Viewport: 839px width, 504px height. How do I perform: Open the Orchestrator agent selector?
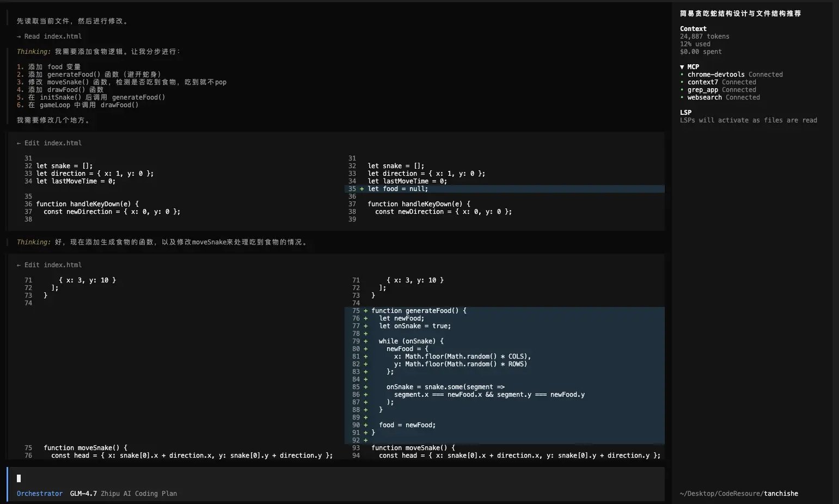[x=40, y=494]
